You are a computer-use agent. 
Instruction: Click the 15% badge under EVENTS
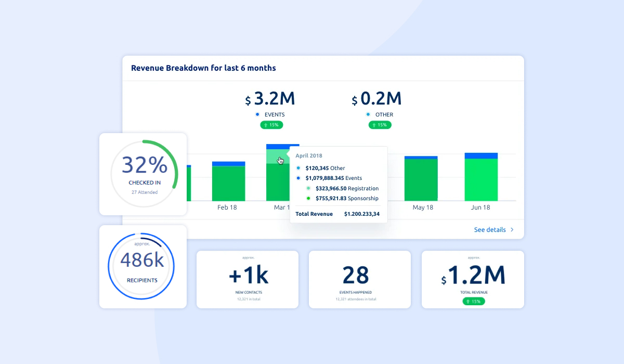click(271, 125)
